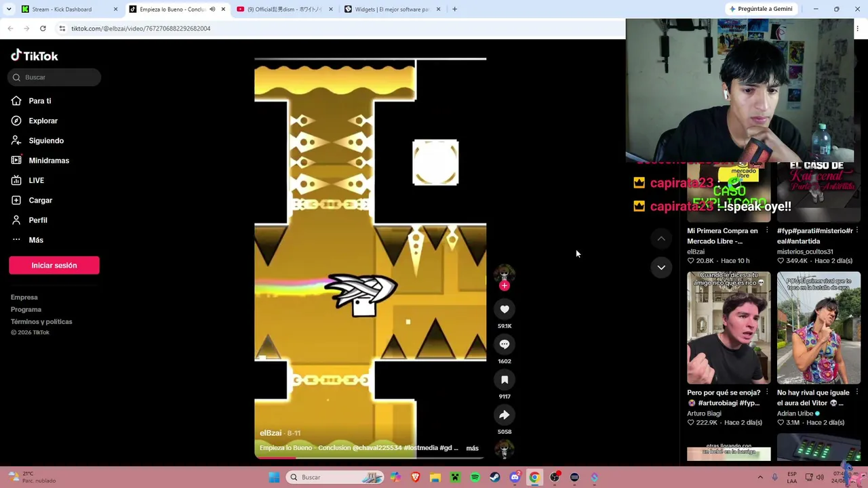Screen dimensions: 868x488
Task: Switch to the Widgets browser tab
Action: 393,9
